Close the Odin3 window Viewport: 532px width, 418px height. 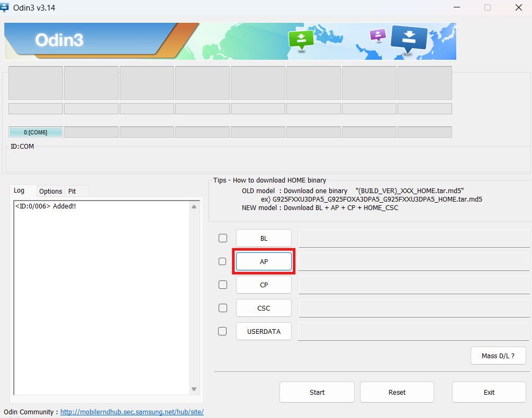pos(519,7)
